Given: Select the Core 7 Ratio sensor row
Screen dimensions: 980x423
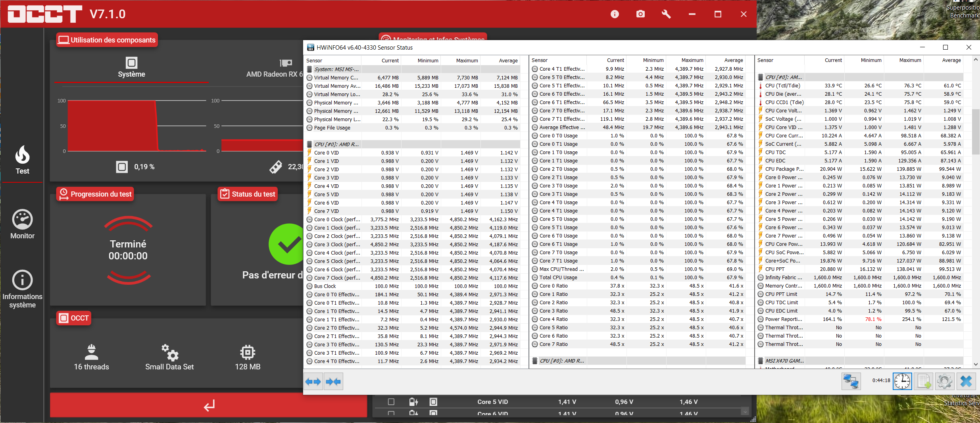Looking at the screenshot, I should pyautogui.click(x=638, y=344).
